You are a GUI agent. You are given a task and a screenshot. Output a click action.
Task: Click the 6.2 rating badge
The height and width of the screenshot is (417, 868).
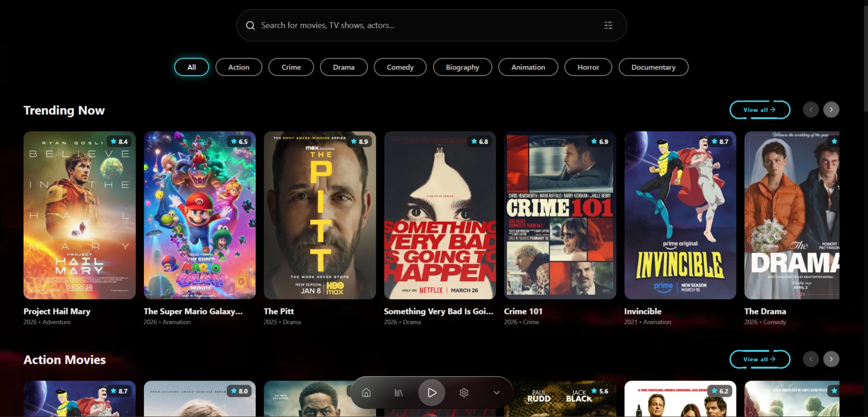720,391
